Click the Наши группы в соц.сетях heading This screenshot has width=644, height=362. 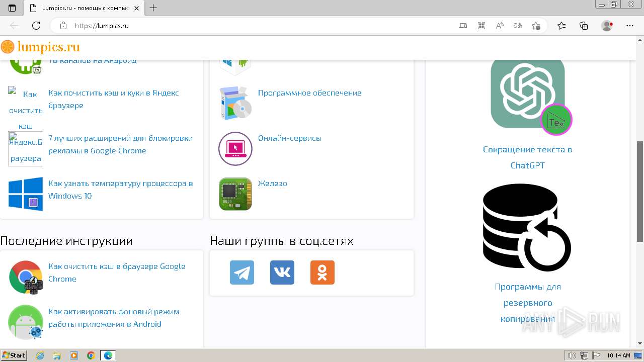(282, 241)
